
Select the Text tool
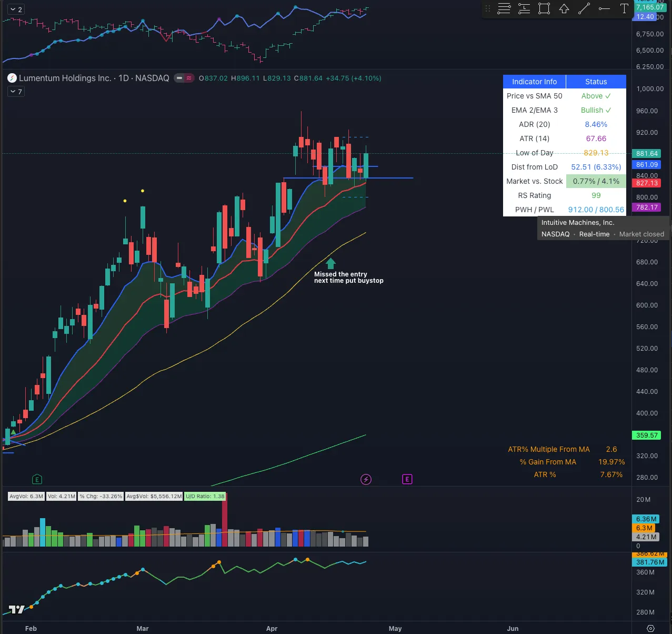624,8
